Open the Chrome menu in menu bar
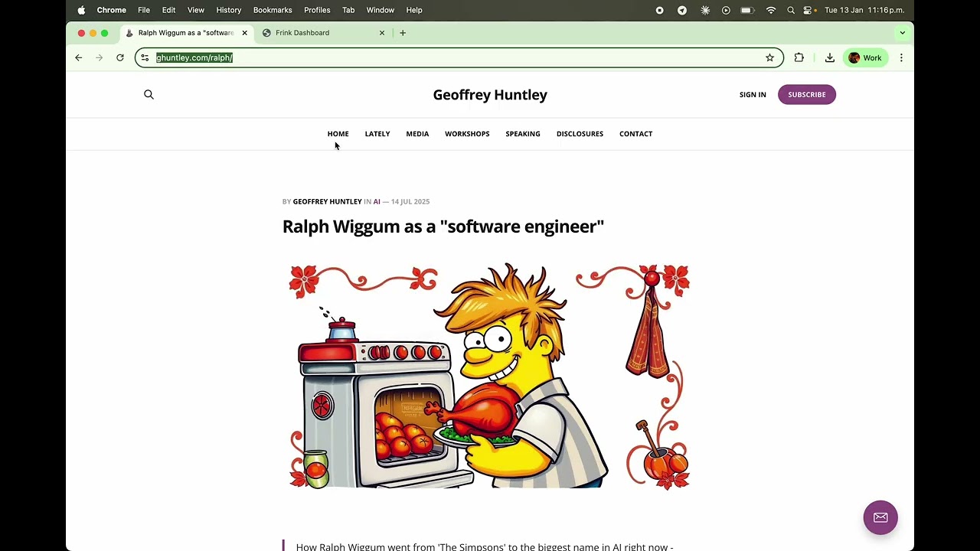 111,10
